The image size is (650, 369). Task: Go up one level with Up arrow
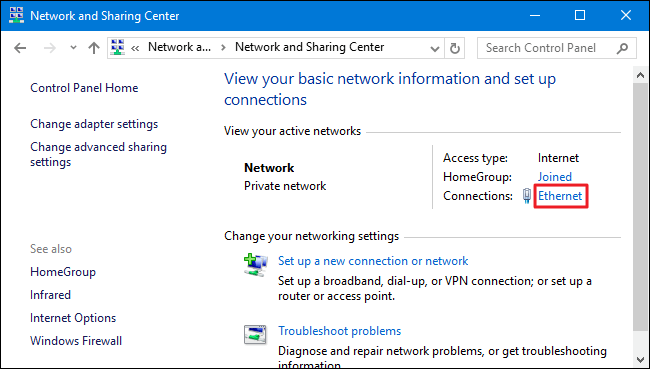click(94, 48)
